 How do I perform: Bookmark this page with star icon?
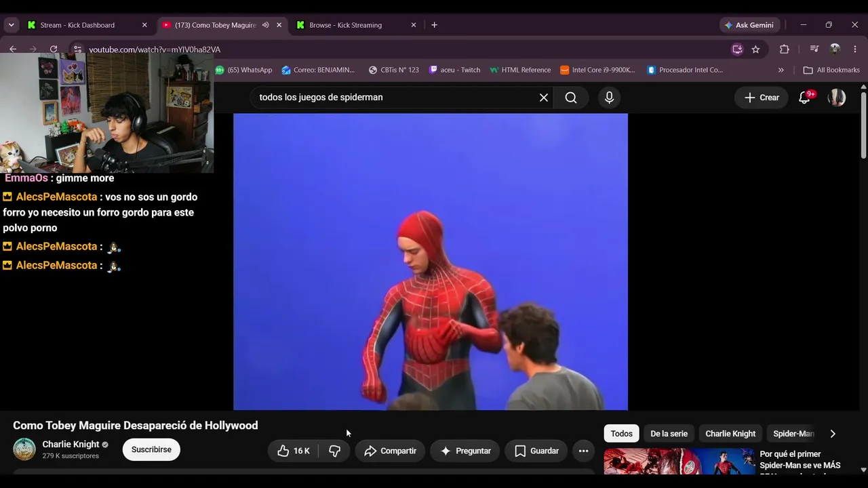click(x=755, y=49)
